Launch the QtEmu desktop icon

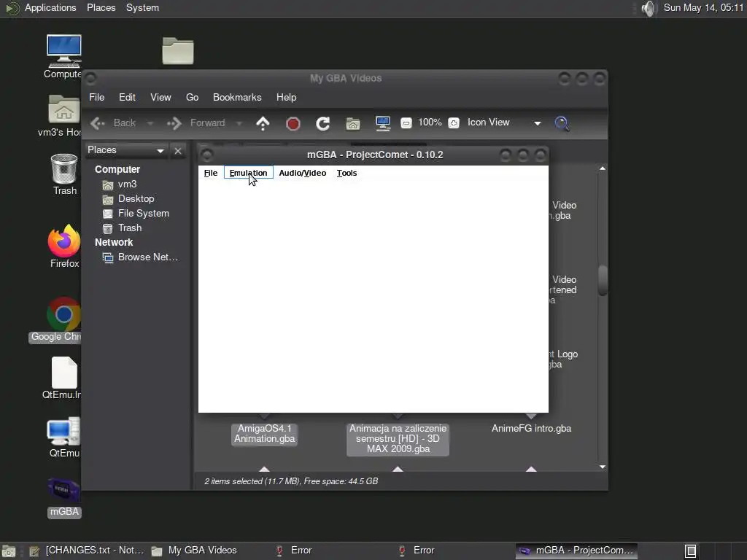(64, 437)
